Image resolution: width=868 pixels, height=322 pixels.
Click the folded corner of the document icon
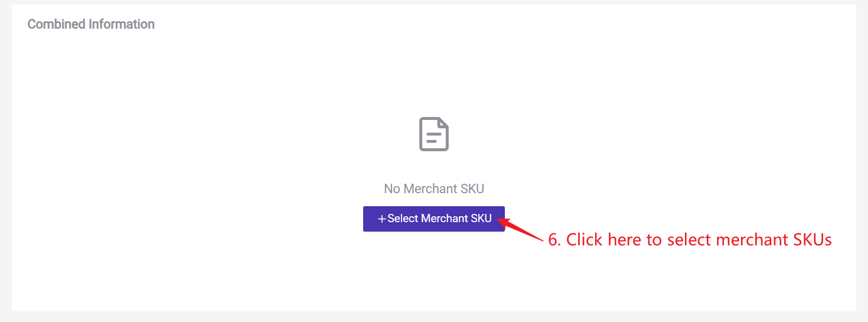[x=444, y=123]
